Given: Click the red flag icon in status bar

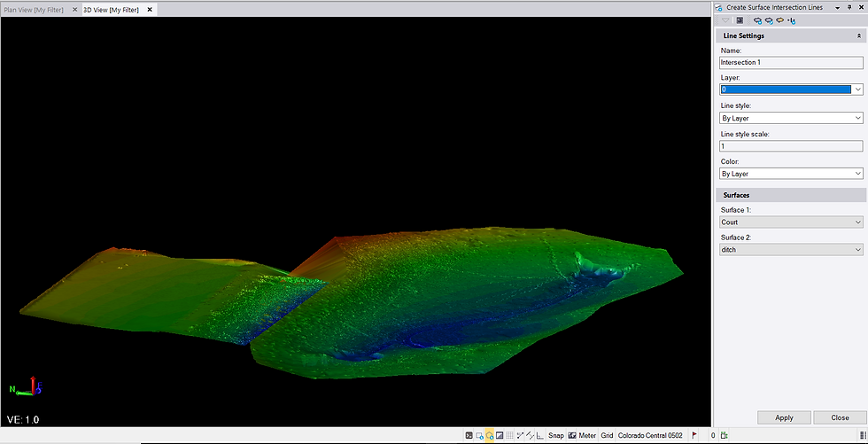Looking at the screenshot, I should pyautogui.click(x=694, y=435).
